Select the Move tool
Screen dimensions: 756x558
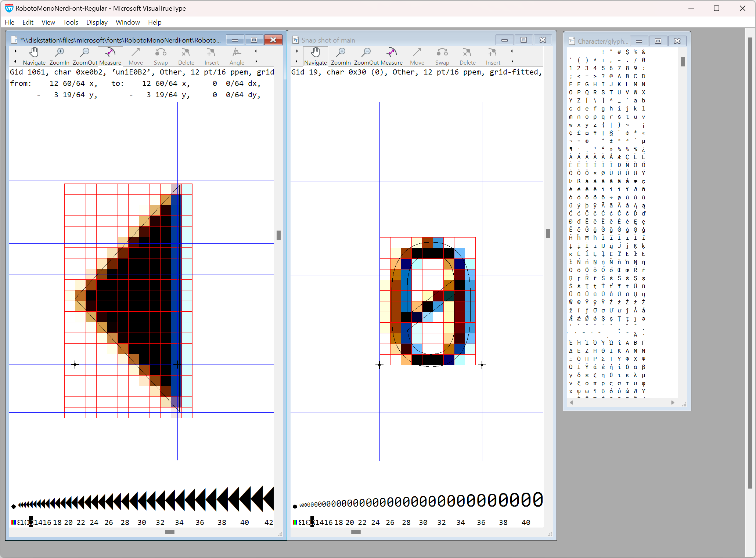[x=135, y=56]
